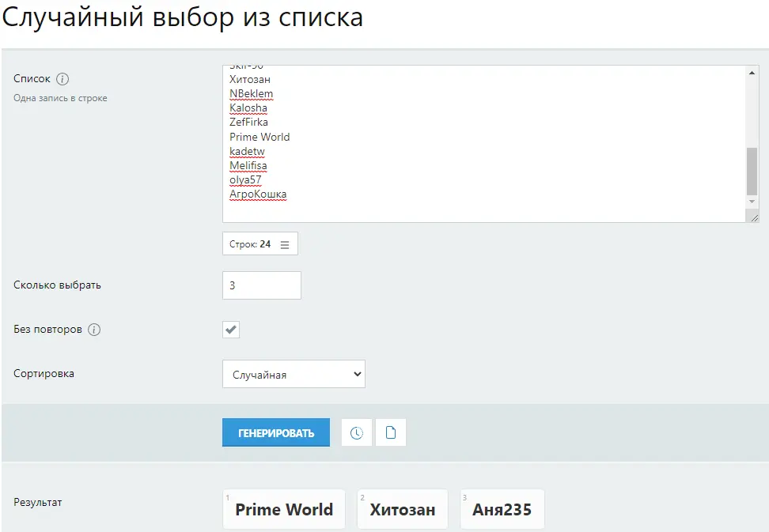Open the lines menu icon beside Строк: 24
The image size is (769, 532).
[285, 244]
